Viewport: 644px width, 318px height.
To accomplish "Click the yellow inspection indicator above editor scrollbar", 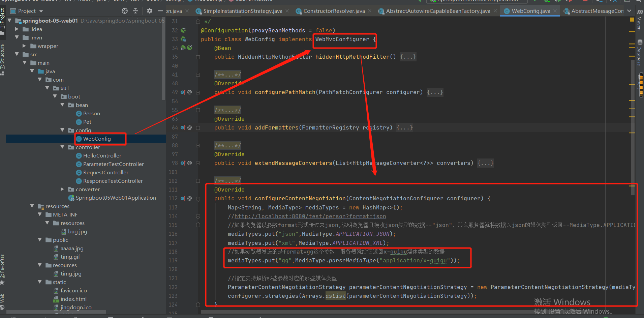I will tap(632, 20).
